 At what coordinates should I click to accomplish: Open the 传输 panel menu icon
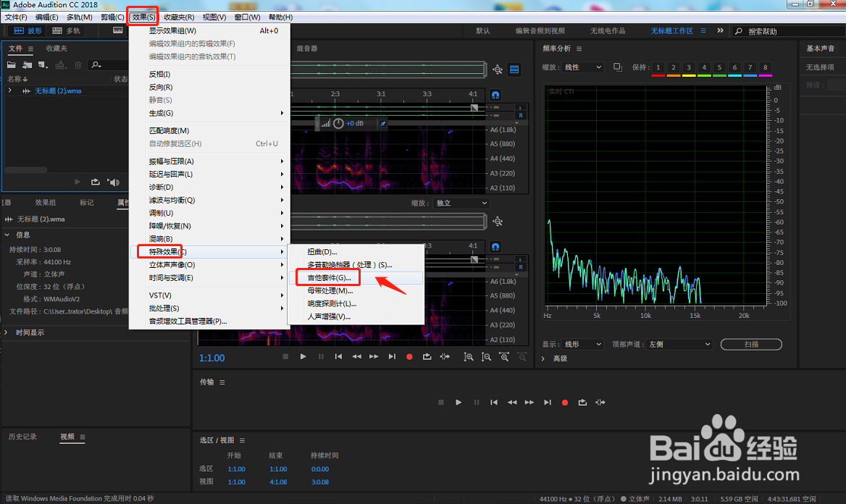[222, 382]
